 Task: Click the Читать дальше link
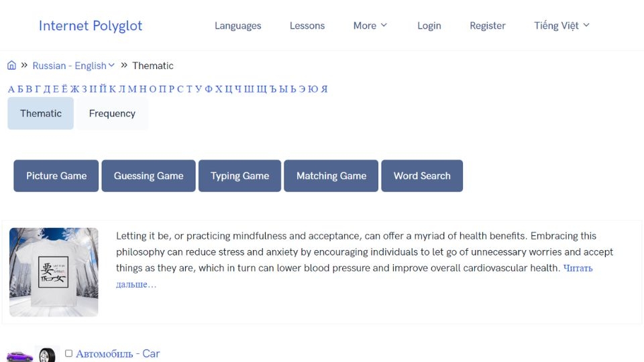(577, 268)
